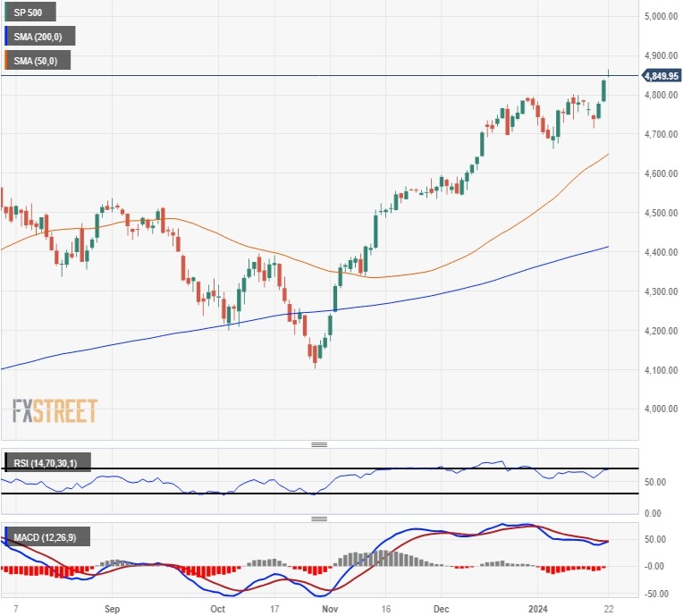
Task: Click the green color bar beside SP 500
Action: (5, 13)
